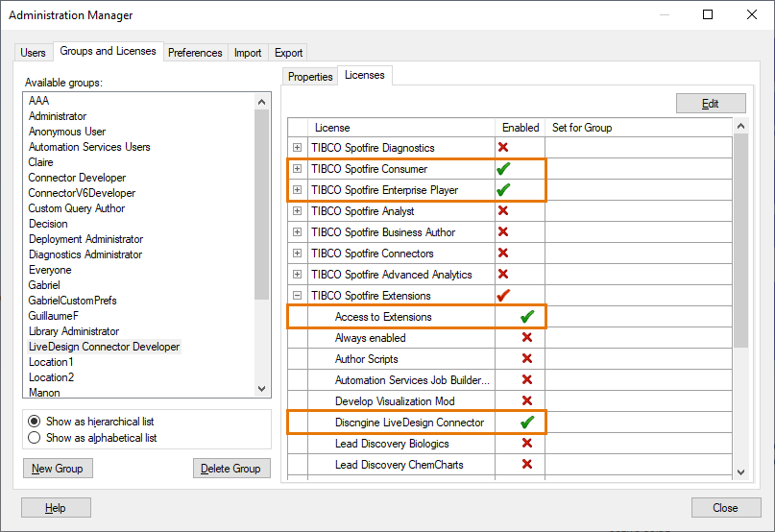Open the Groups and Licenses tab
The image size is (775, 532).
coord(108,51)
